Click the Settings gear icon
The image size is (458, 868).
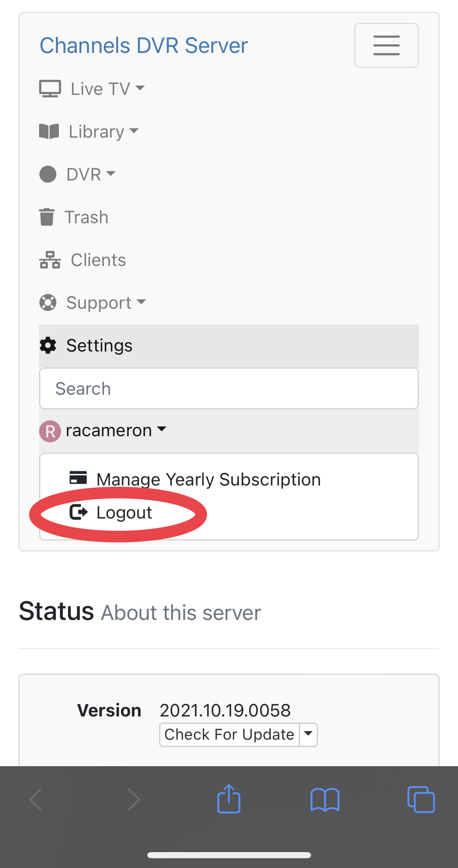point(48,345)
